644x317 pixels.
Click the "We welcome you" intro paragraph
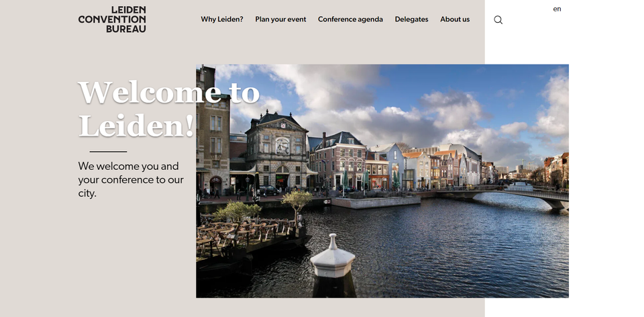(131, 179)
